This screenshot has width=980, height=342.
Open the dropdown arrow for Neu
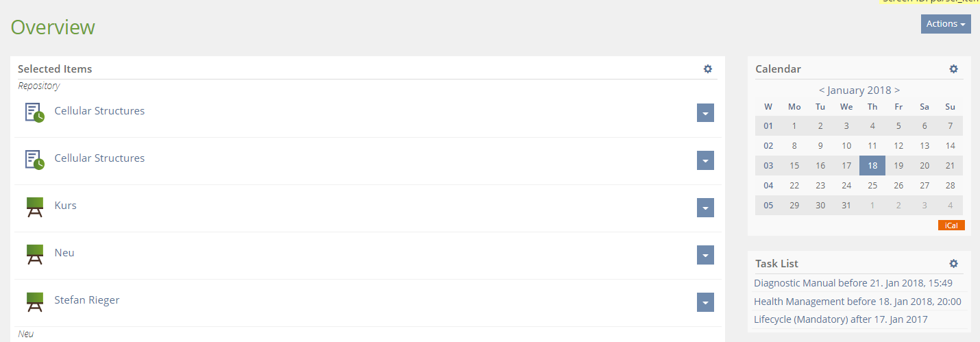point(705,255)
